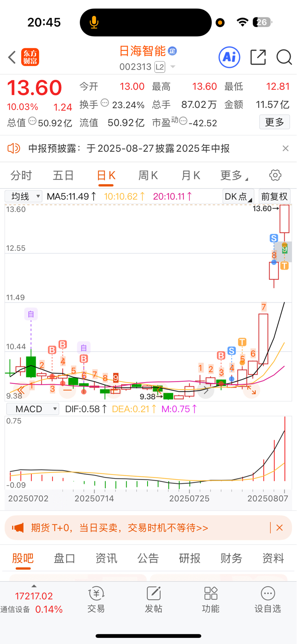Open the 东方财富 logo icon
The width and height of the screenshot is (297, 644).
pyautogui.click(x=30, y=57)
